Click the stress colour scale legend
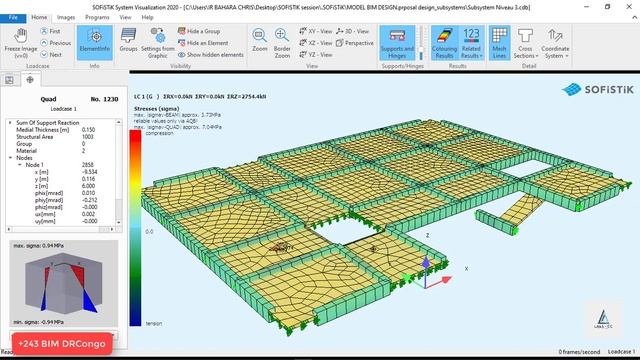 (136, 228)
